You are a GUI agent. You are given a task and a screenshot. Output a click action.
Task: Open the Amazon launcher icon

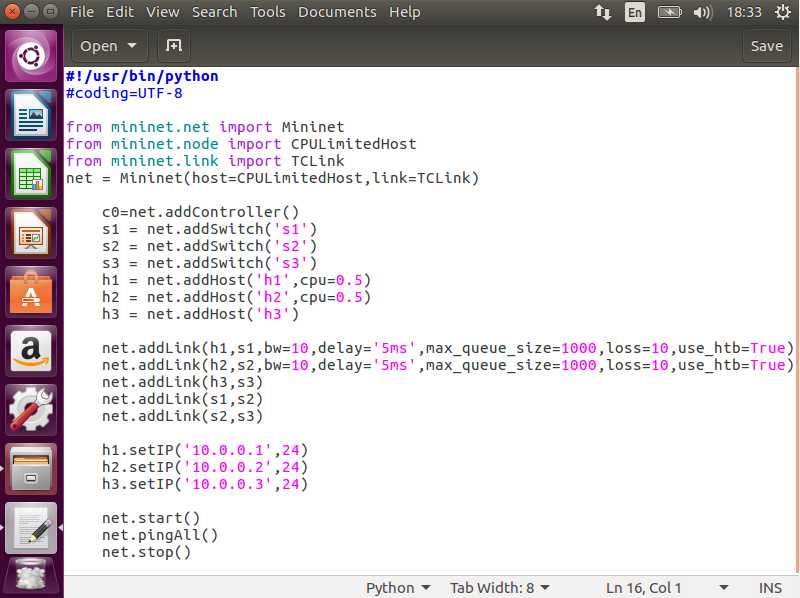[x=31, y=351]
